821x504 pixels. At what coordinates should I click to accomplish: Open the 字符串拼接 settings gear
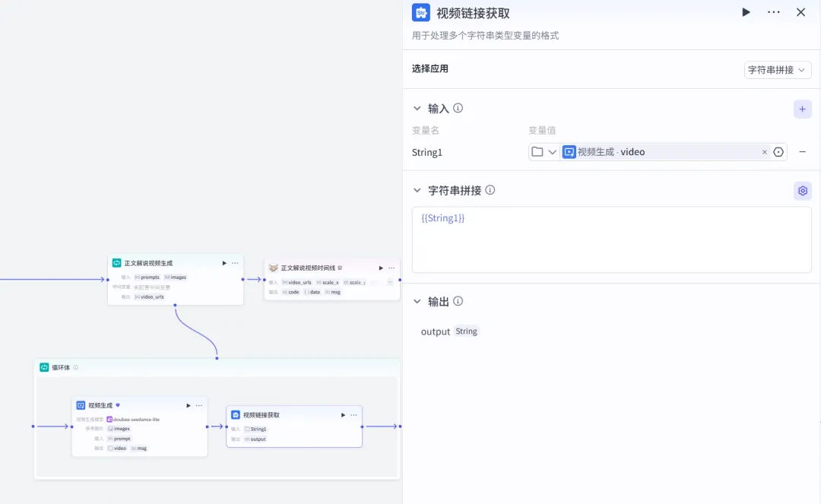[x=802, y=191]
